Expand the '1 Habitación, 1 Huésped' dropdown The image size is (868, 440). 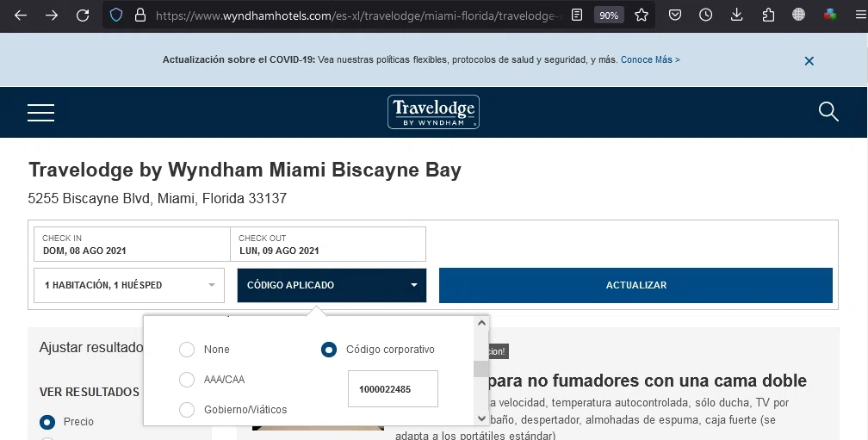click(129, 285)
